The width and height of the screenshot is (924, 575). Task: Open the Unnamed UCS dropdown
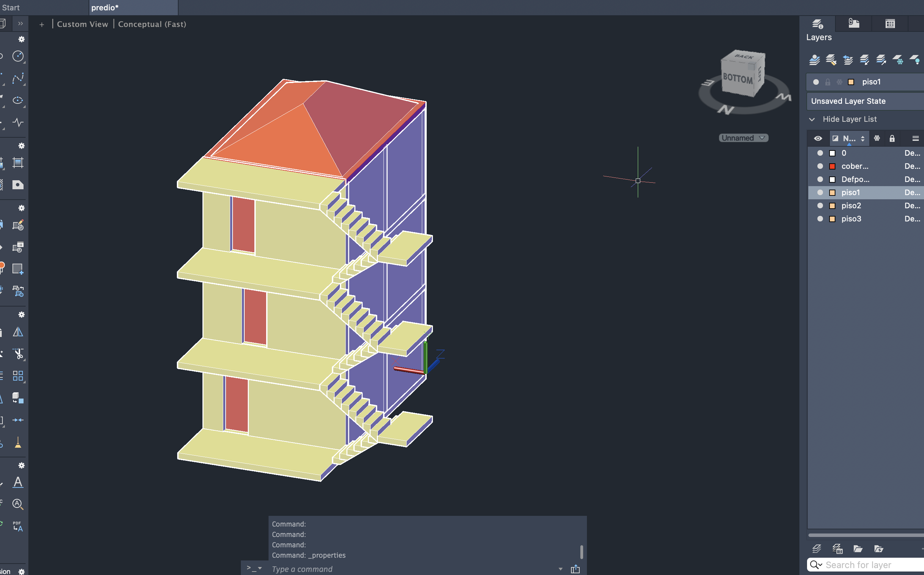pyautogui.click(x=743, y=138)
